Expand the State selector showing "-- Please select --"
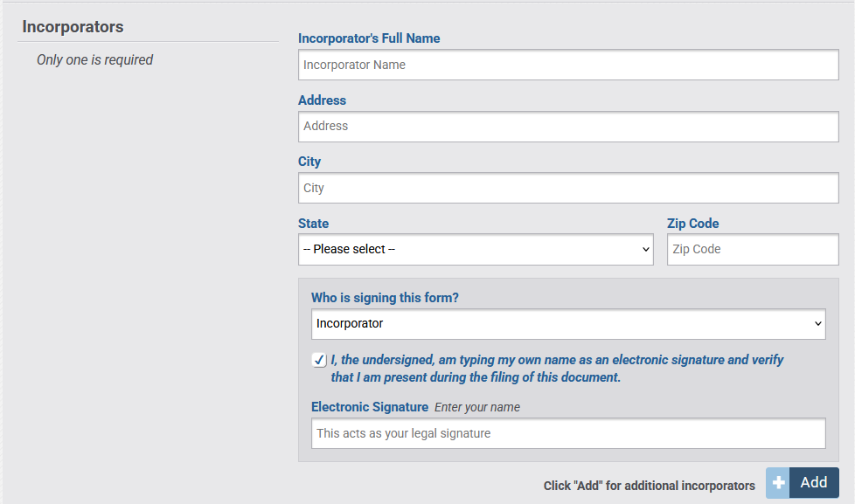The height and width of the screenshot is (504, 855). [x=476, y=249]
